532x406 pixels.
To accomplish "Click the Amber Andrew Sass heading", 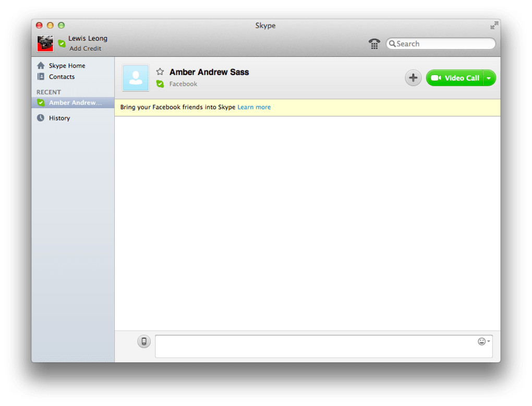I will coord(209,72).
